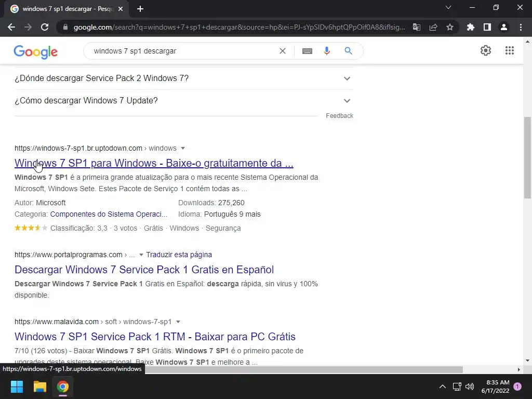Open 'Windows 7 SP1 Service Pack 1 RTM' result
This screenshot has height=399, width=532.
point(155,337)
